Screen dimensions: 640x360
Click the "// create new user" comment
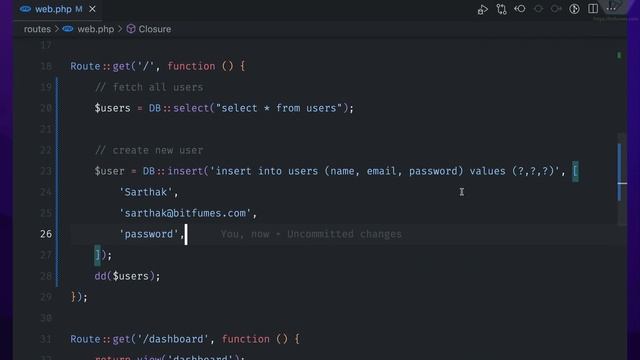coord(149,150)
